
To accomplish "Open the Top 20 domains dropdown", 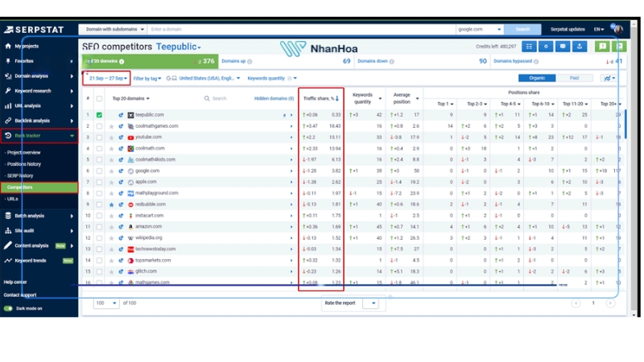I will pyautogui.click(x=131, y=98).
